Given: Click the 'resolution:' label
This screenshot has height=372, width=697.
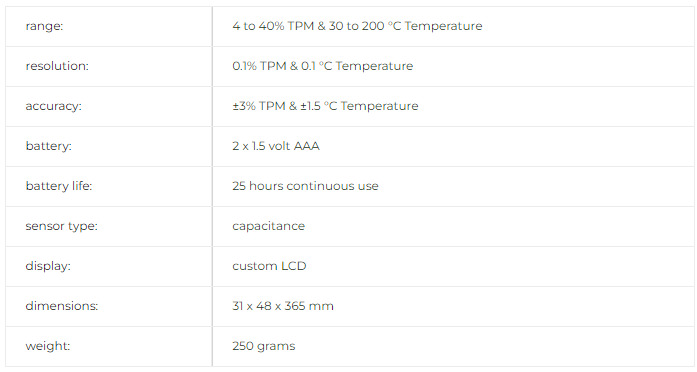Looking at the screenshot, I should pyautogui.click(x=57, y=66).
